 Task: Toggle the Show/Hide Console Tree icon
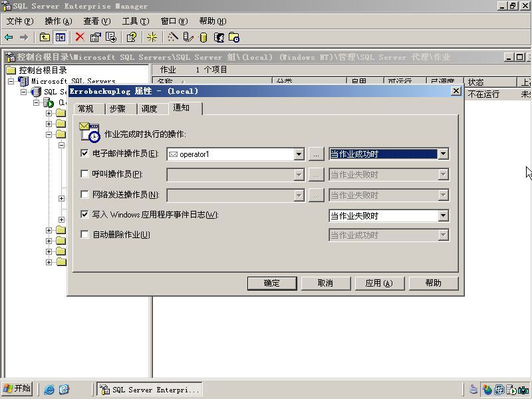(x=61, y=37)
